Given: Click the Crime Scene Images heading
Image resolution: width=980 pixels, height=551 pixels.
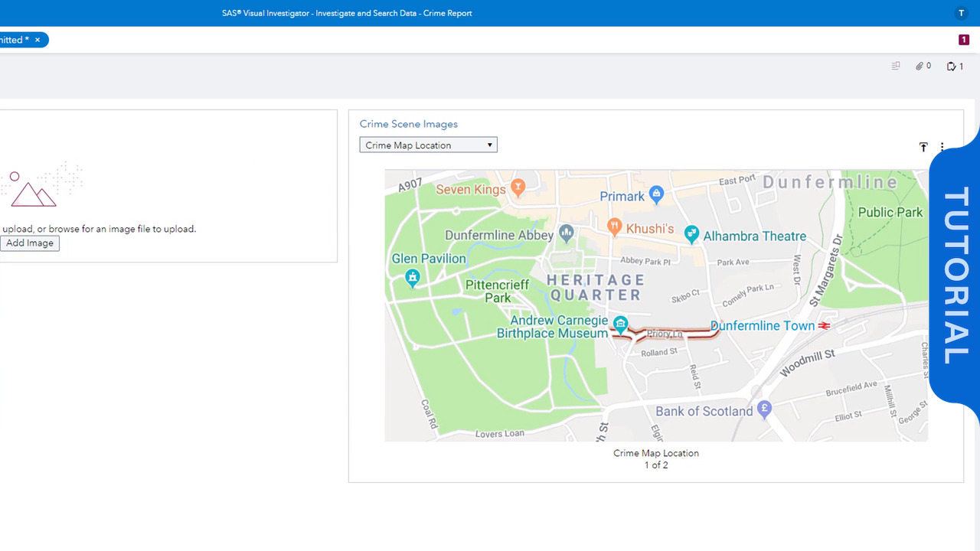Looking at the screenshot, I should 409,124.
